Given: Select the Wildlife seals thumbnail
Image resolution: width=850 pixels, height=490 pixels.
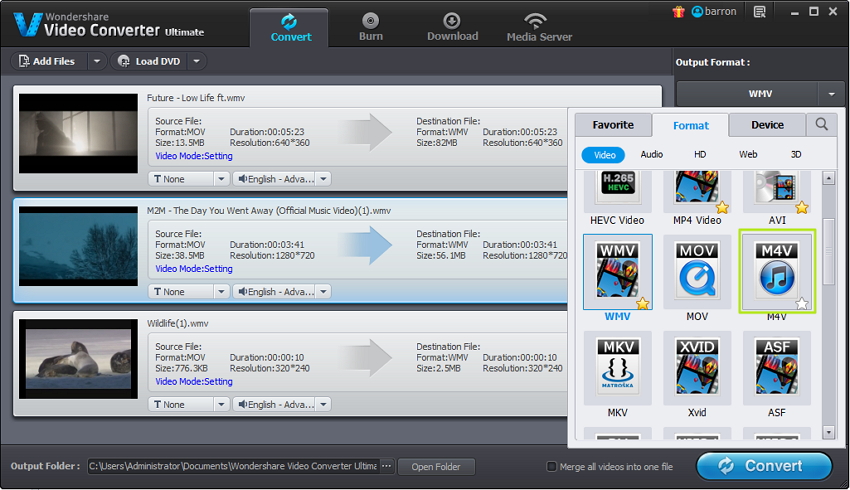Looking at the screenshot, I should (x=78, y=359).
